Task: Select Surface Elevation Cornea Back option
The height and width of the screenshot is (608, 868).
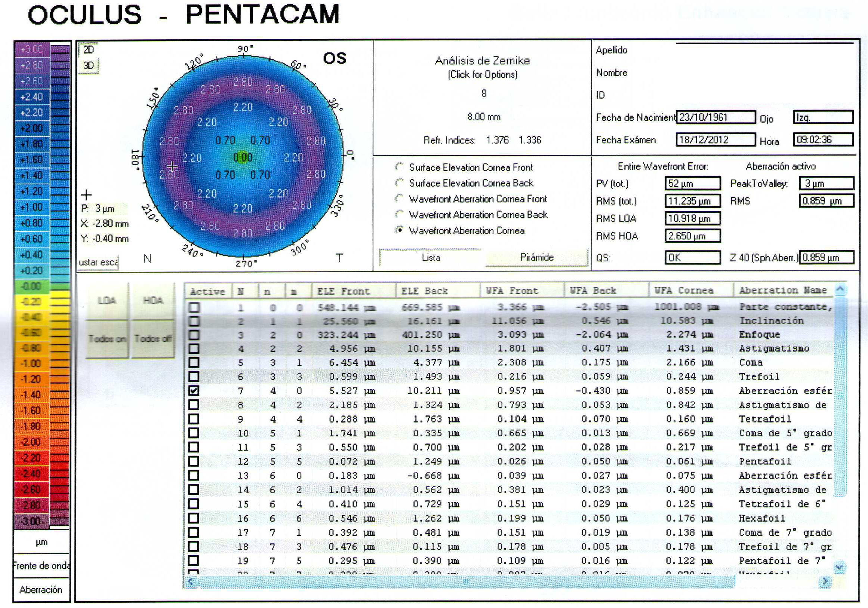Action: (x=399, y=182)
